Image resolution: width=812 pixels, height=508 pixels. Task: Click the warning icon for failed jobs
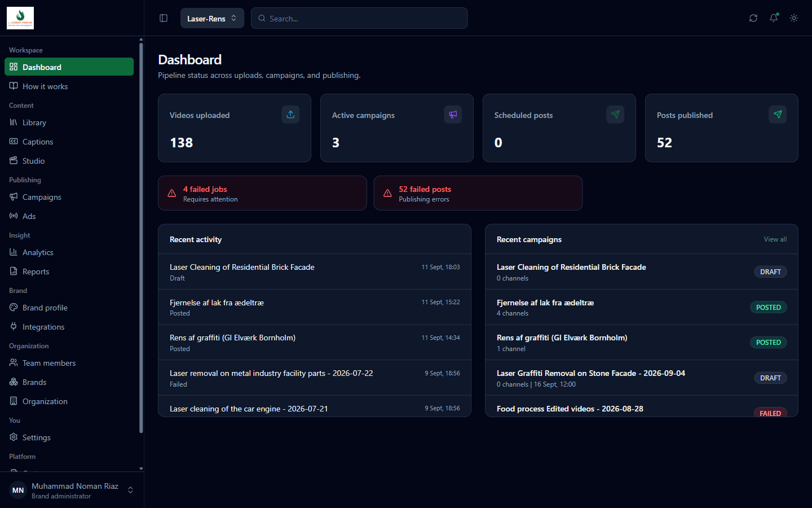[x=172, y=193]
